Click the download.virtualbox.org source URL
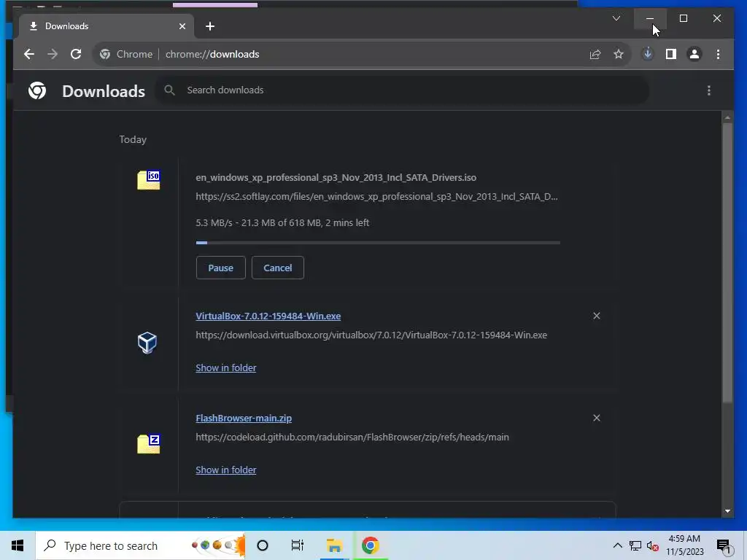Image resolution: width=747 pixels, height=560 pixels. (x=371, y=335)
